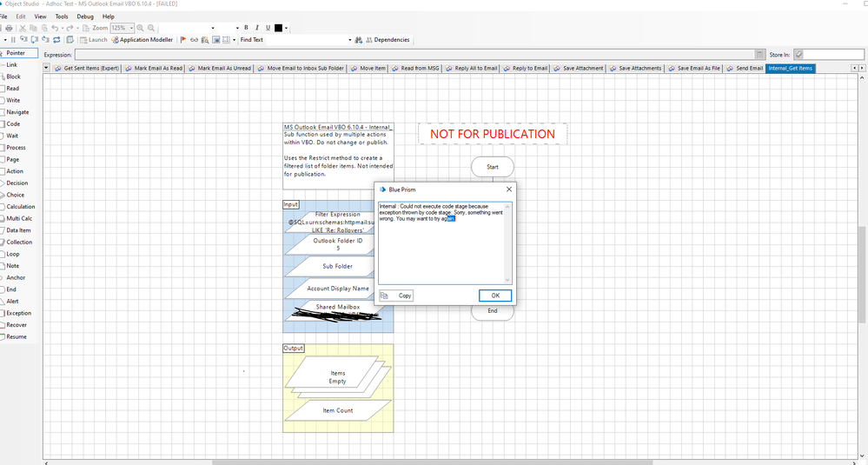Select the Multi Calc stage tool
Screen dimensions: 868x465
19,218
